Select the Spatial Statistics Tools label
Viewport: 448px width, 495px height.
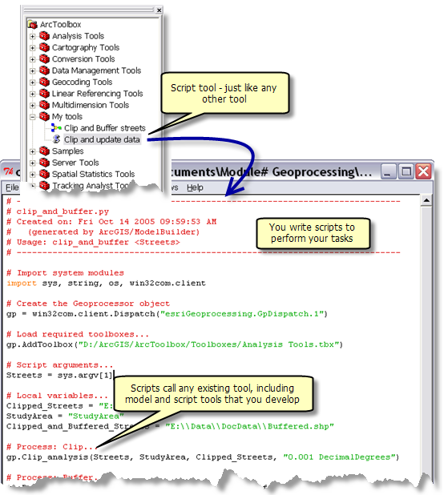(93, 175)
